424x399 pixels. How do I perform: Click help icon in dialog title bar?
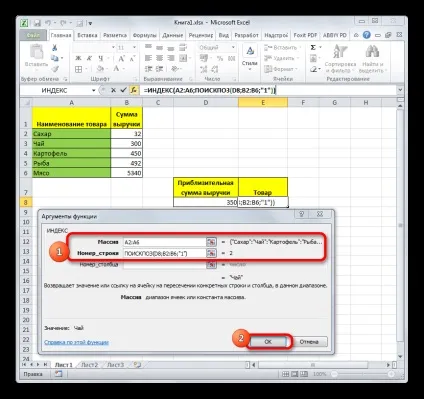(x=302, y=214)
